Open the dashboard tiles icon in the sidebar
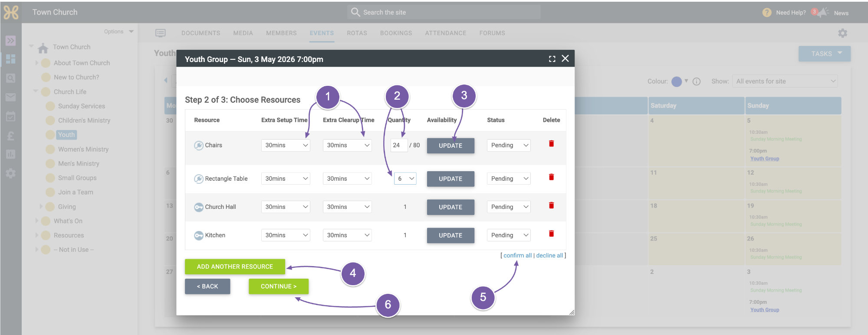This screenshot has width=868, height=335. point(10,59)
